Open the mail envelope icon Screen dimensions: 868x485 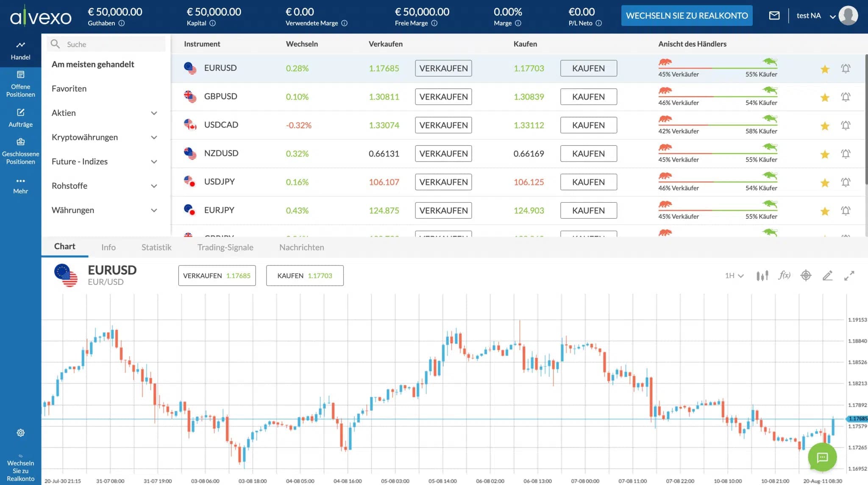pos(774,16)
